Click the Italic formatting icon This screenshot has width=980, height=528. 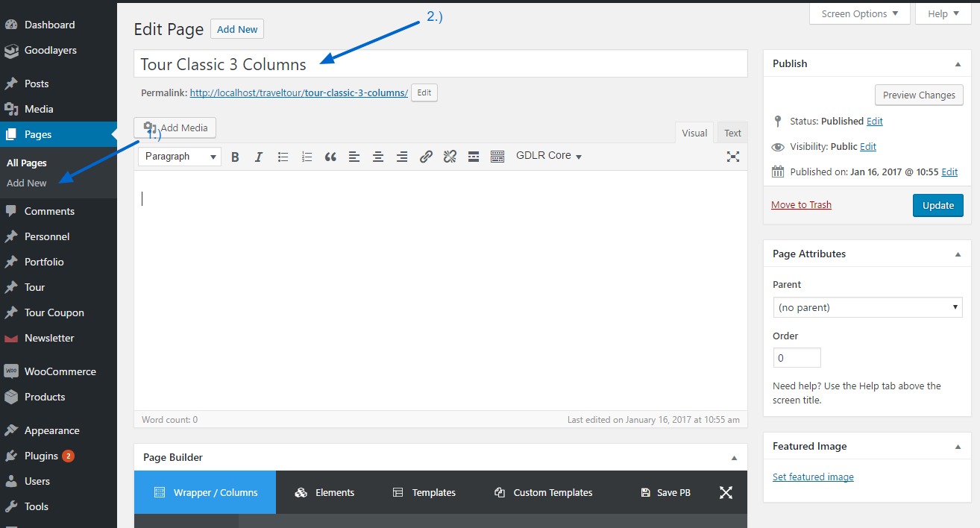259,157
